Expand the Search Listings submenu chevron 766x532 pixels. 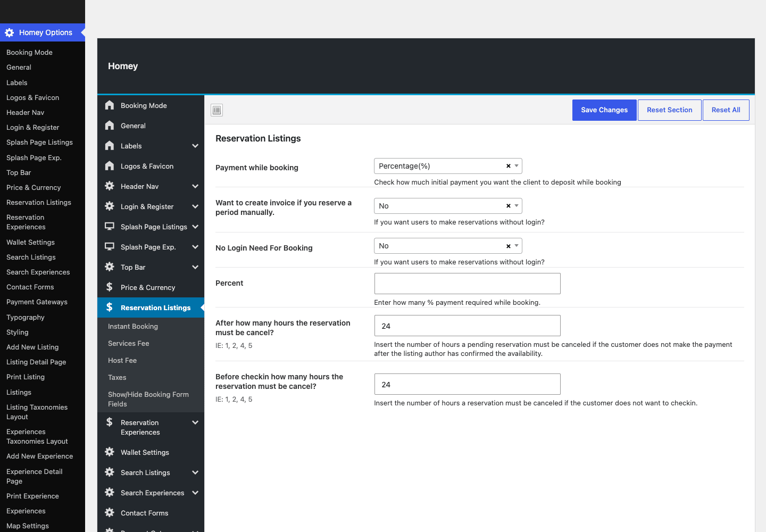[195, 472]
